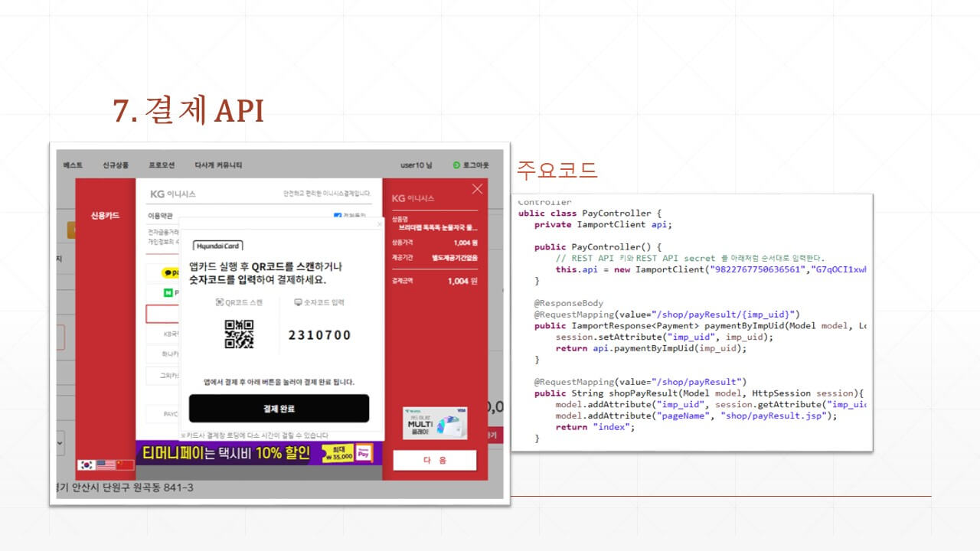Click the 로그아웃 link
This screenshot has width=980, height=551.
click(476, 165)
